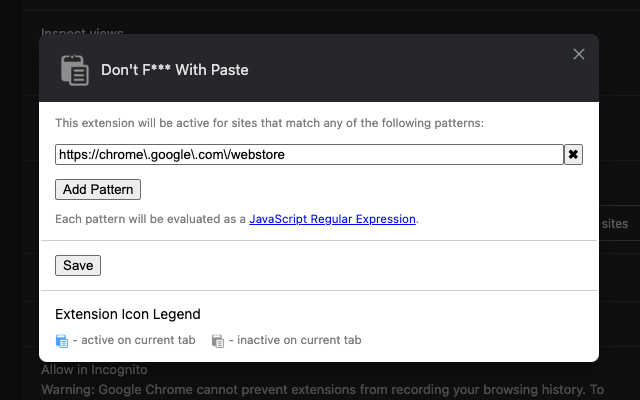Image resolution: width=640 pixels, height=400 pixels.
Task: Click the Add Pattern button
Action: [98, 189]
